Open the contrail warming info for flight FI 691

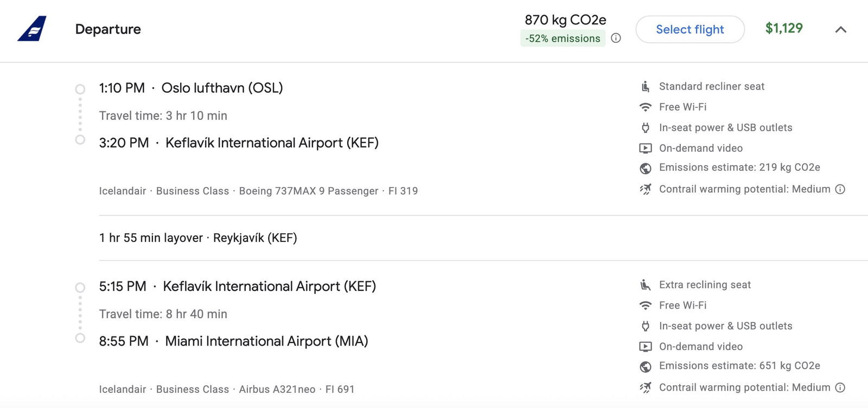point(840,387)
